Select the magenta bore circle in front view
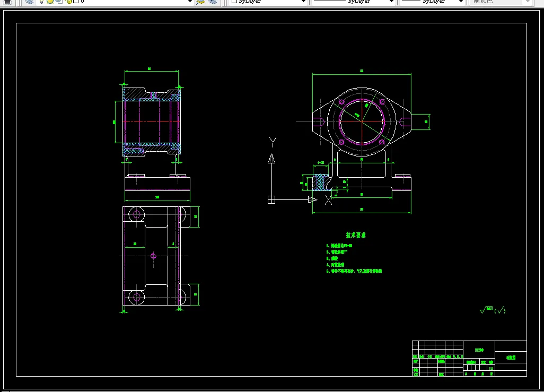Screen dimensions: 544x392 362,121
